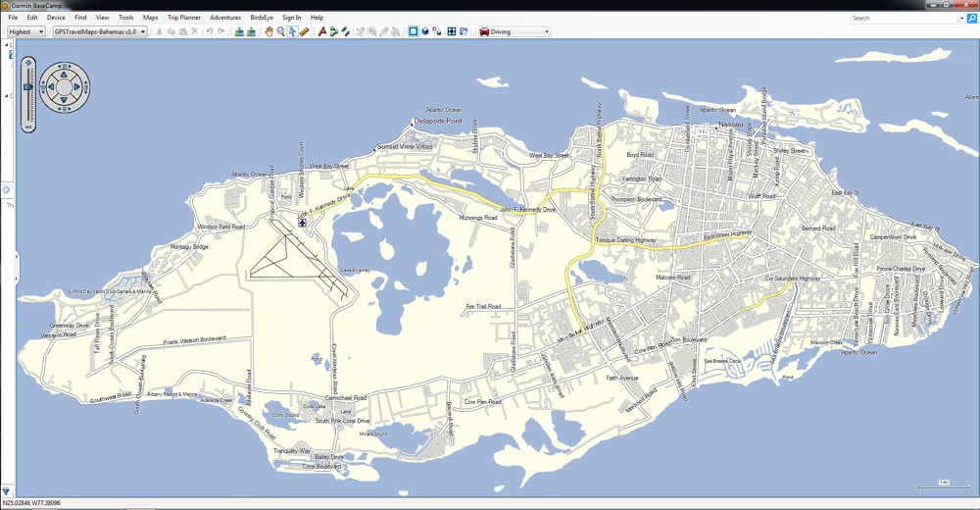This screenshot has height=510, width=980.
Task: Click the greyed Erase tool icon
Action: coord(384,31)
